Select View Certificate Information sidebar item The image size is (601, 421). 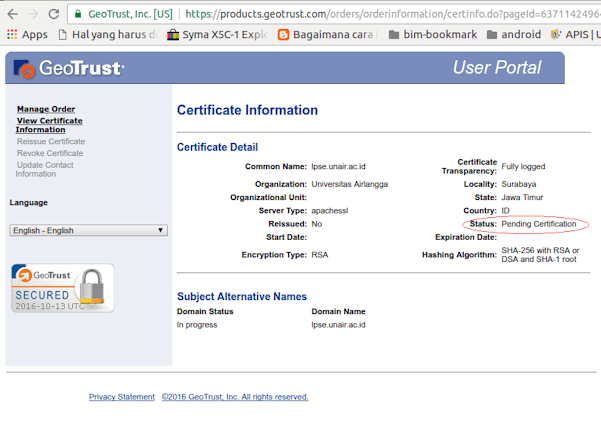click(49, 125)
